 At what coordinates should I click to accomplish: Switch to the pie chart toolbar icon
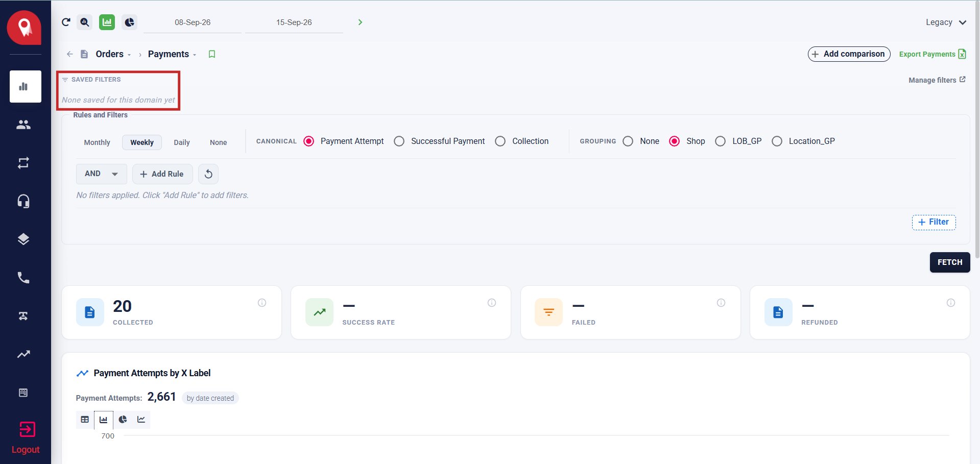(x=130, y=22)
